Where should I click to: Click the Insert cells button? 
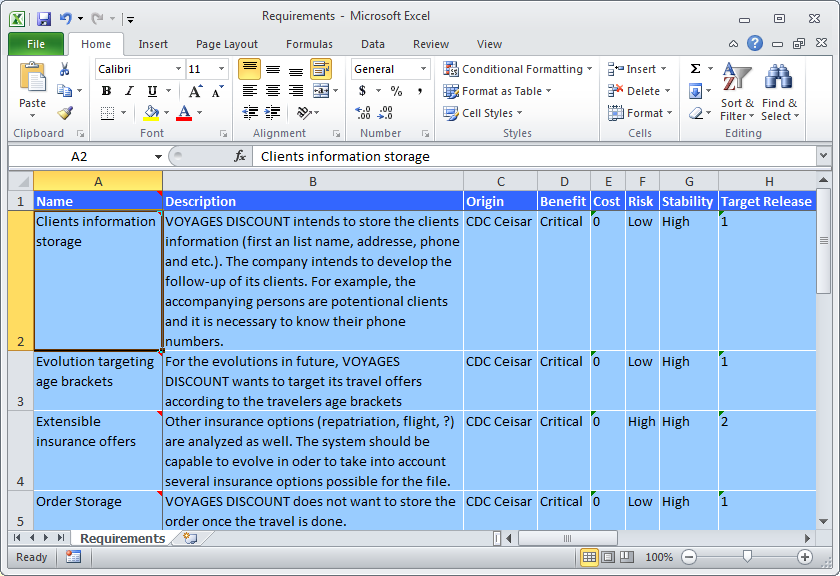(x=637, y=69)
